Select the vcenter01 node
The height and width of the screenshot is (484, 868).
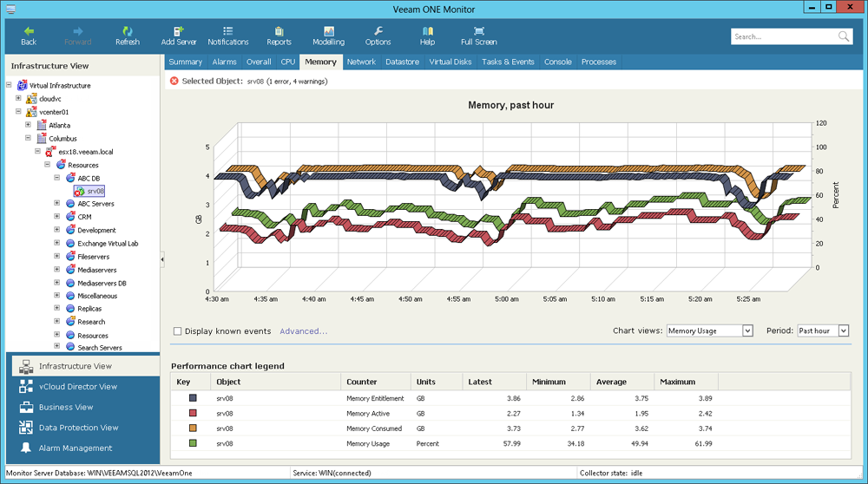click(x=54, y=112)
